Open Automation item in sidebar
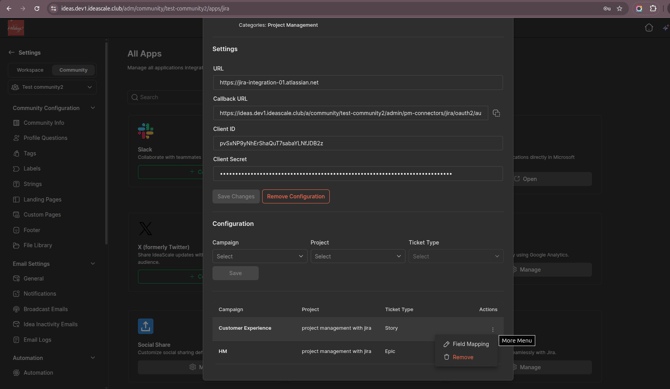 click(38, 373)
